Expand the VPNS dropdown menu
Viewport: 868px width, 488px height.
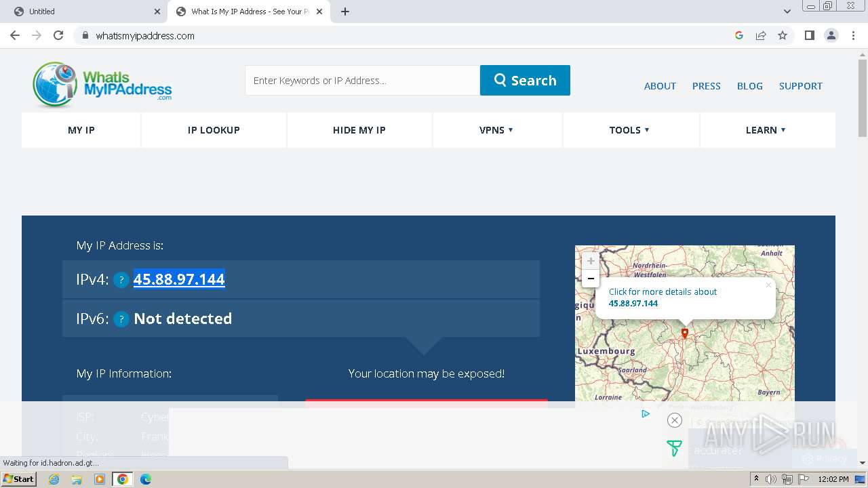click(497, 130)
